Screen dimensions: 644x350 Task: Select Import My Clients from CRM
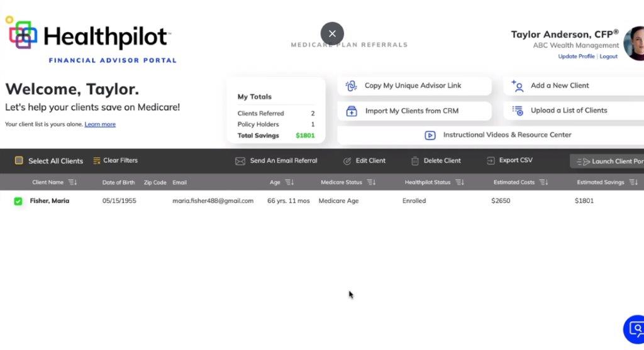(414, 111)
